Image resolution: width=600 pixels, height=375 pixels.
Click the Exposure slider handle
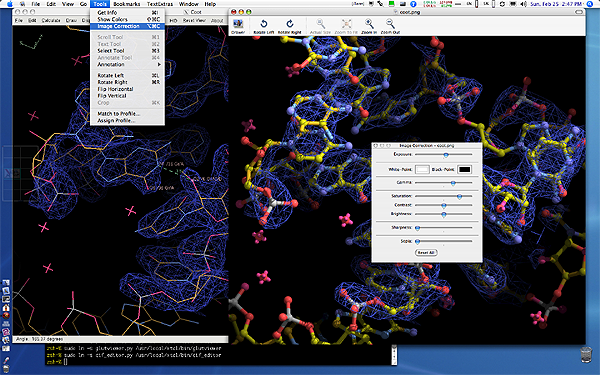(446, 155)
